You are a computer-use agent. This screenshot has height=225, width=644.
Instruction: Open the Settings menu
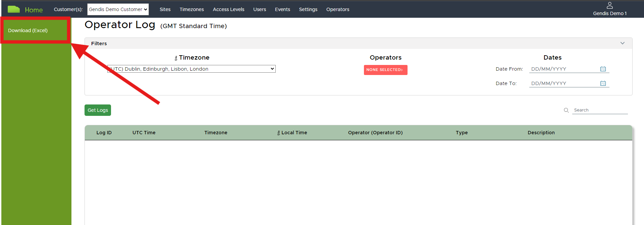[x=308, y=9]
